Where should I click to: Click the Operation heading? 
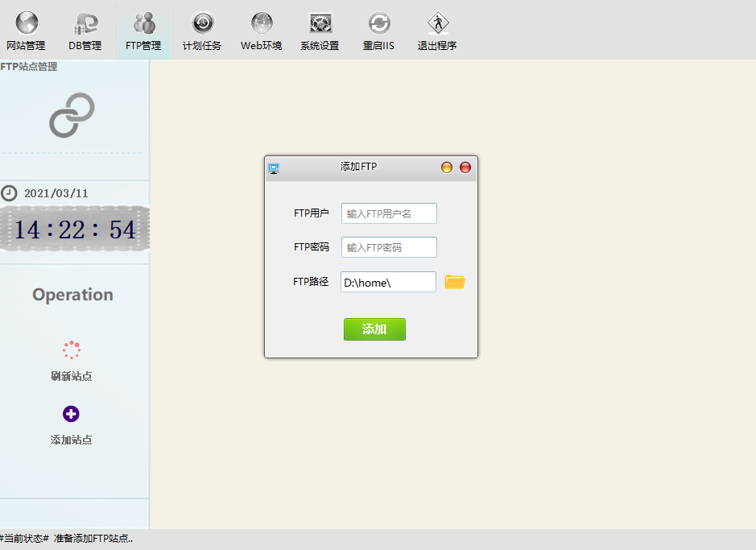72,295
